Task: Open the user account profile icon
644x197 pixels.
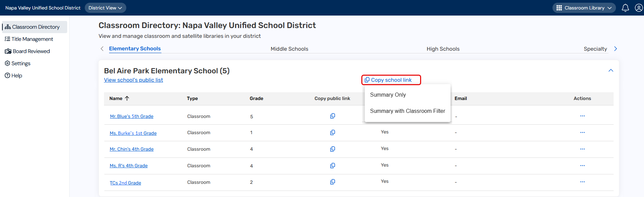Action: (639, 8)
